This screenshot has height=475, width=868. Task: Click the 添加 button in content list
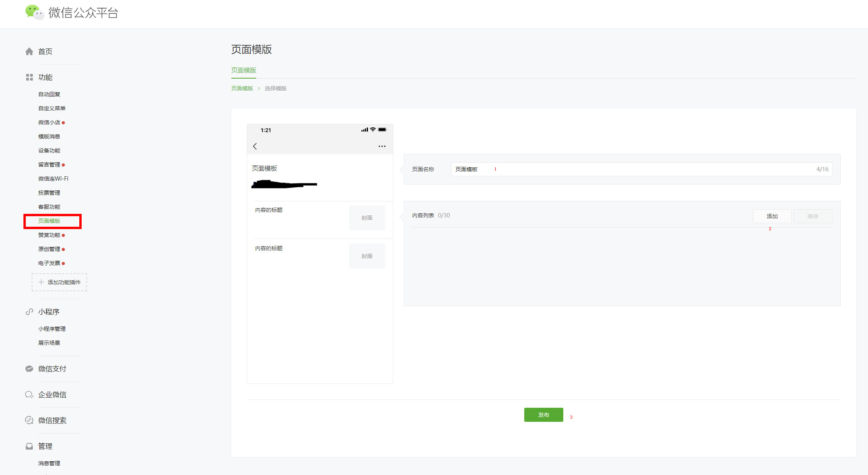click(x=772, y=216)
